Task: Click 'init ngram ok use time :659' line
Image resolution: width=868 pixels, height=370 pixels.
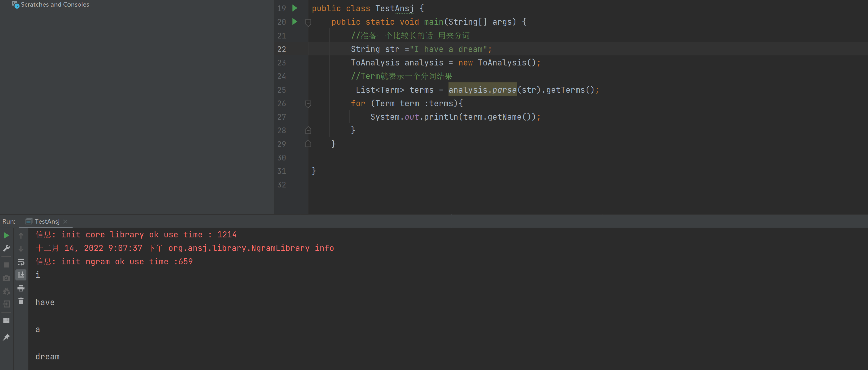Action: (114, 261)
